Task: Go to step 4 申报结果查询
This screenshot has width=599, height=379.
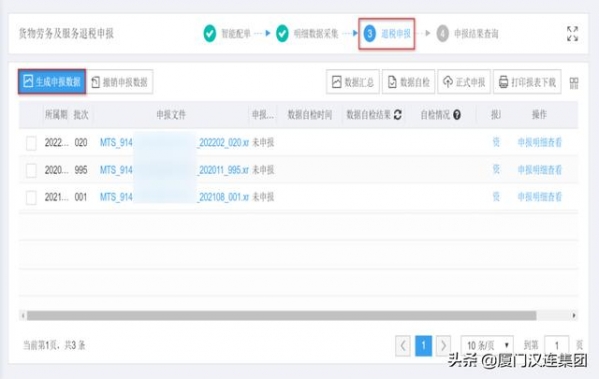Action: coord(468,34)
